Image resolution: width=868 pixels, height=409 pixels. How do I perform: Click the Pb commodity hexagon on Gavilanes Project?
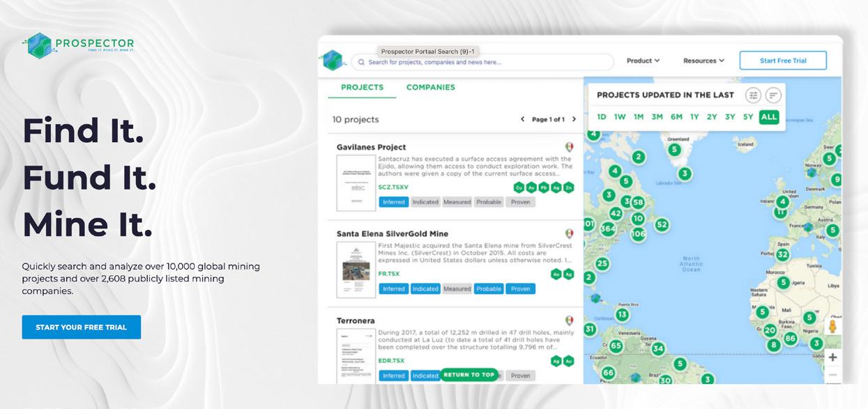544,187
